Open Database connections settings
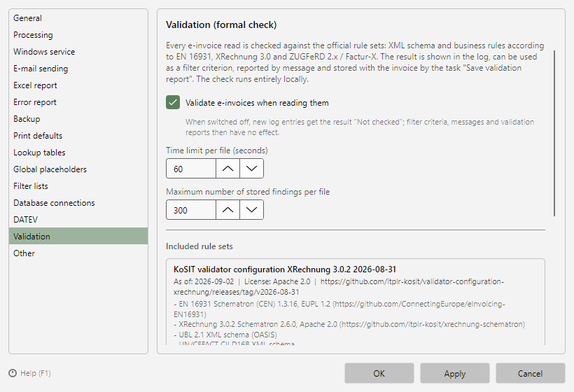Image resolution: width=574 pixels, height=392 pixels. click(x=78, y=203)
